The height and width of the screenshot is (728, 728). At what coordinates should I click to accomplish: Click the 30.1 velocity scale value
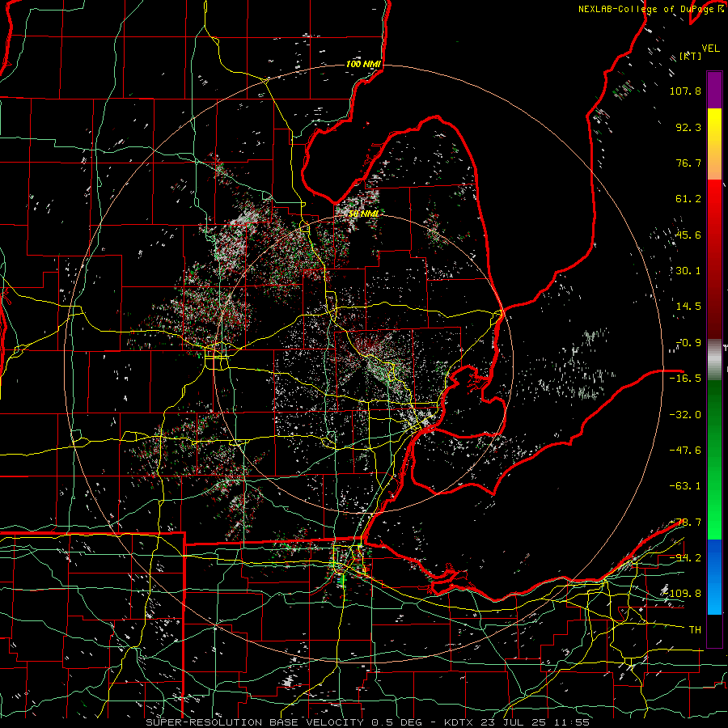tap(688, 271)
